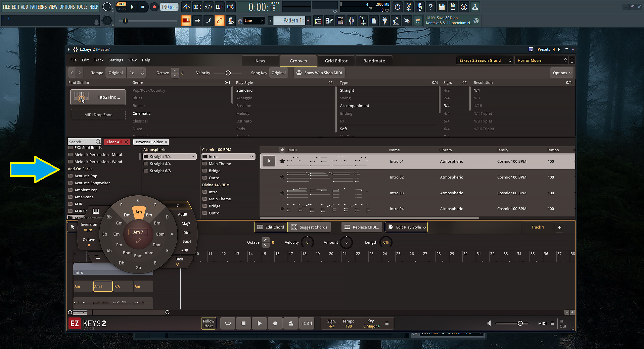Screen dimensions: 644x349
Task: Toggle the EZkeys metronome button
Action: (x=291, y=323)
